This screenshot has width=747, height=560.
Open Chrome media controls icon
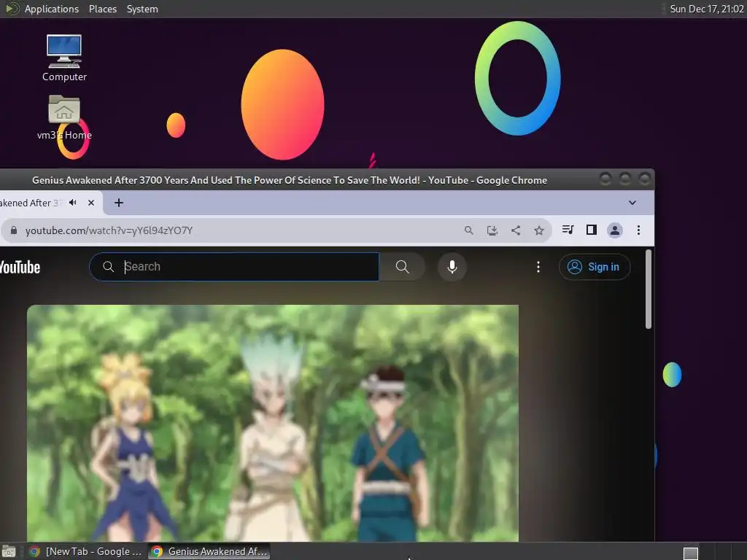click(x=568, y=230)
